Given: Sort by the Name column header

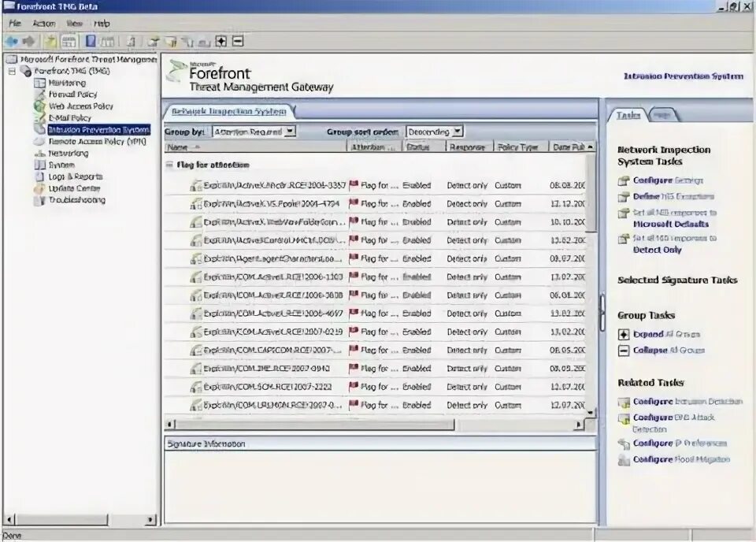Looking at the screenshot, I should click(255, 147).
